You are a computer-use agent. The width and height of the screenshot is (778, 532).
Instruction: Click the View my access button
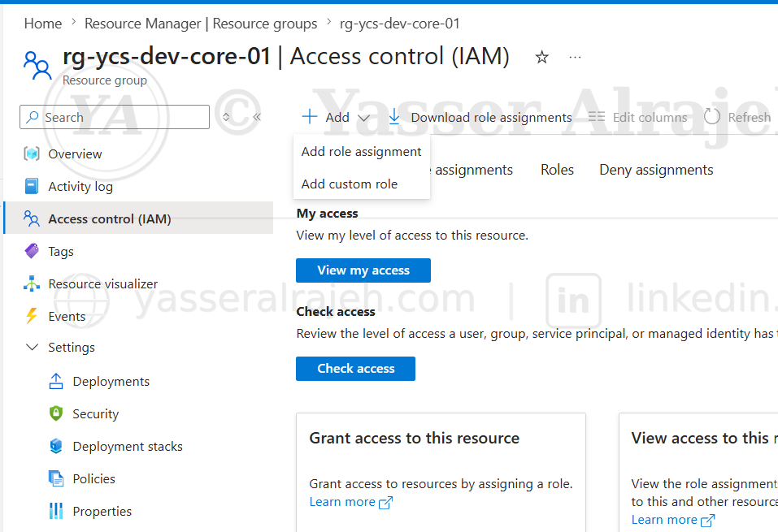point(363,270)
